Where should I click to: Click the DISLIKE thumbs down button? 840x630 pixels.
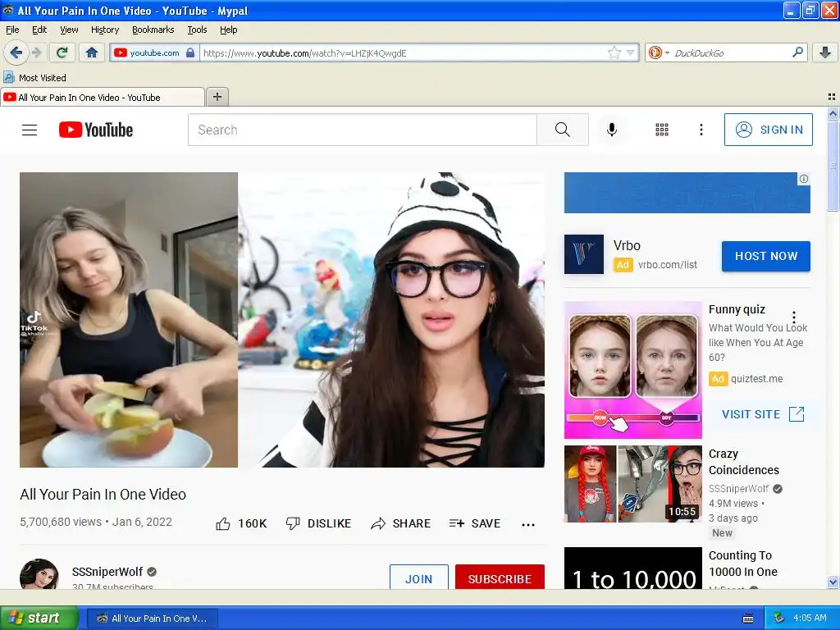318,523
